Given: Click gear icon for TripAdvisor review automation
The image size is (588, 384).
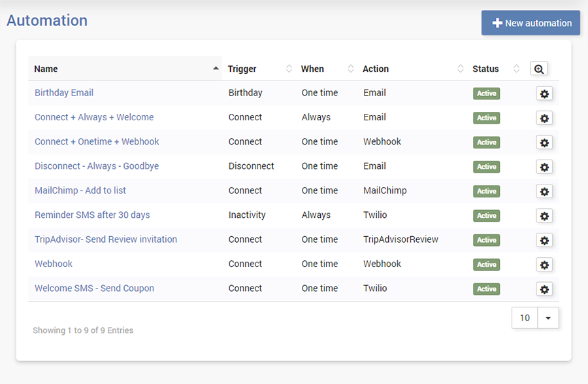Looking at the screenshot, I should 544,240.
